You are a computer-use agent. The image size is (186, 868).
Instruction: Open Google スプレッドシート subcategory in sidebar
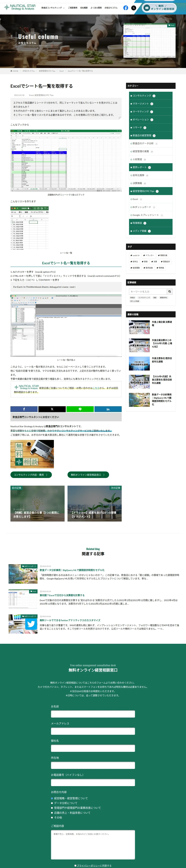151,215
